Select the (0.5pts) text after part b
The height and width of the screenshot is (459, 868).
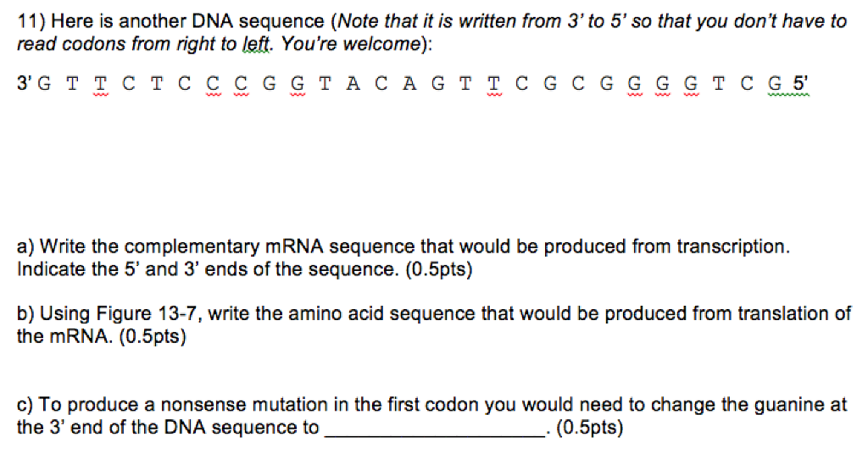[153, 336]
